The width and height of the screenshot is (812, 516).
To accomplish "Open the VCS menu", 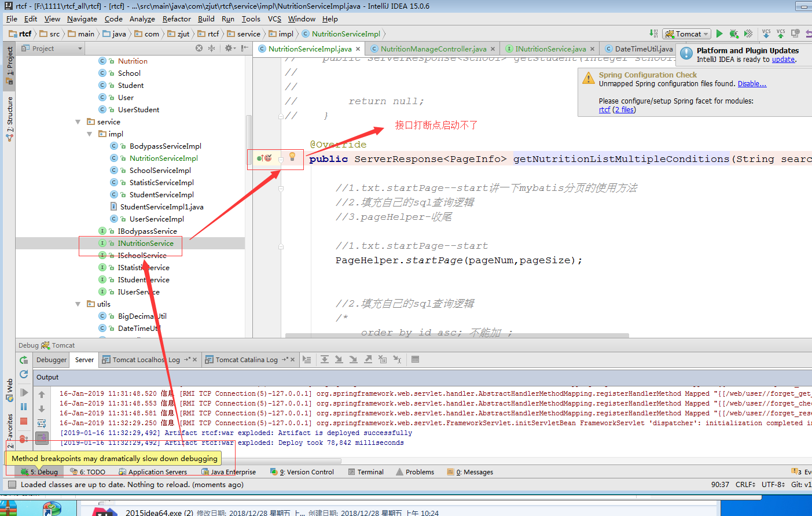I will 274,19.
